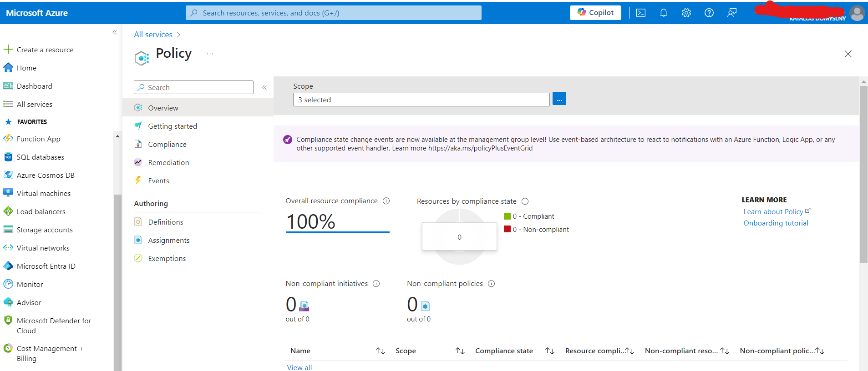
Task: Click the Copilot button
Action: (595, 13)
